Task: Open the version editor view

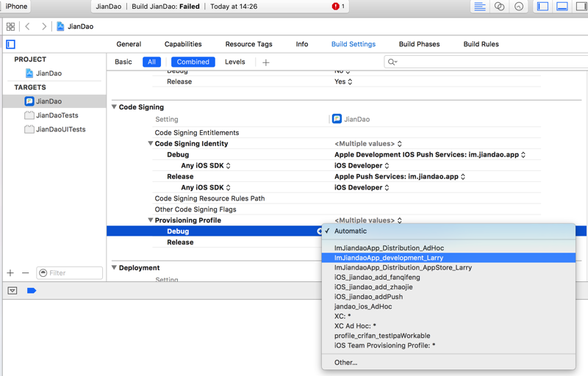Action: pyautogui.click(x=519, y=7)
